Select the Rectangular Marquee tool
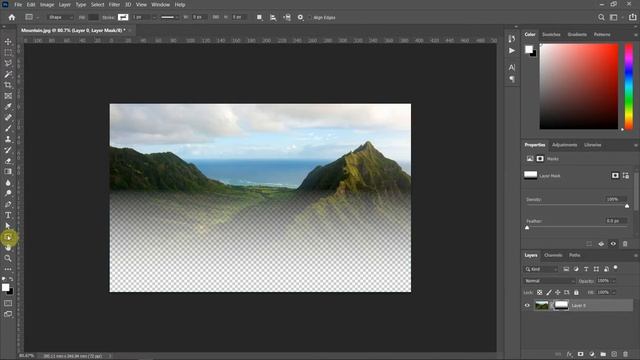 (x=8, y=53)
